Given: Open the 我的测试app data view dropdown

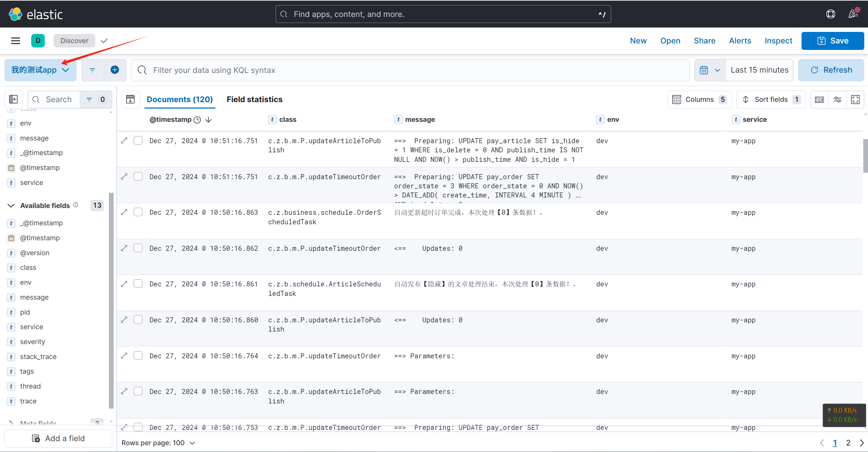Looking at the screenshot, I should click(x=40, y=70).
